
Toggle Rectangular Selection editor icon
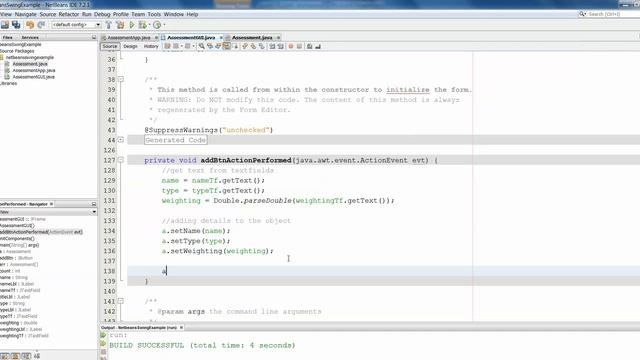pos(235,46)
